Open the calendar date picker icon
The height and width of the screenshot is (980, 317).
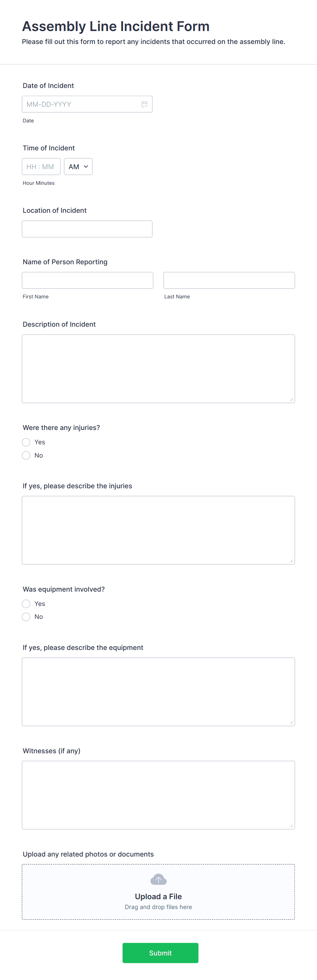[145, 104]
